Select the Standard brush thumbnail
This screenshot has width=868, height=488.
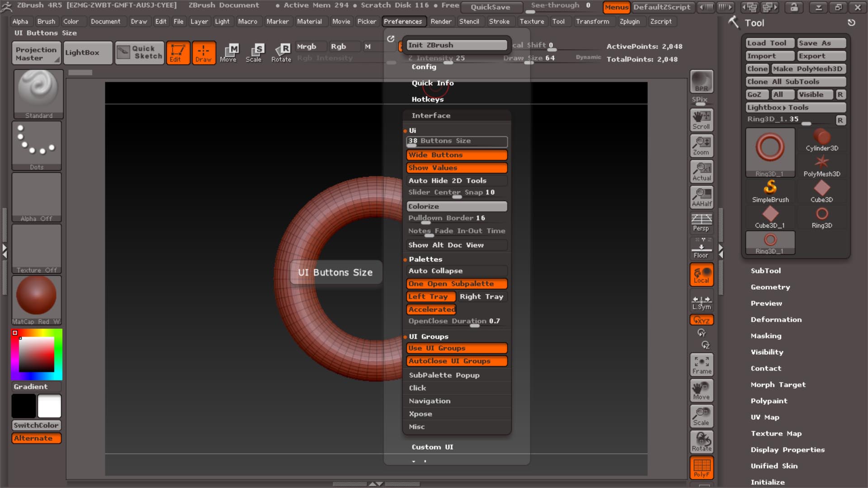38,94
